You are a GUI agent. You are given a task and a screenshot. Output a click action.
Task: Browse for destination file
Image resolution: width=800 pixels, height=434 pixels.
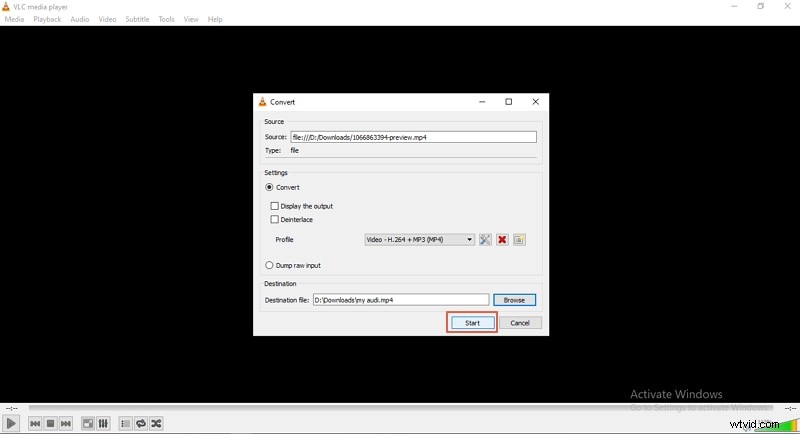pyautogui.click(x=514, y=300)
